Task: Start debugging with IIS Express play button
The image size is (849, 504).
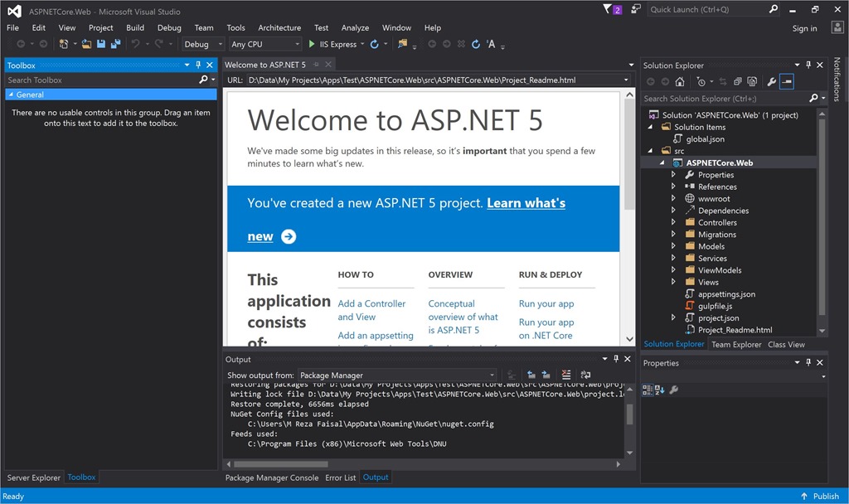Action: coord(312,44)
